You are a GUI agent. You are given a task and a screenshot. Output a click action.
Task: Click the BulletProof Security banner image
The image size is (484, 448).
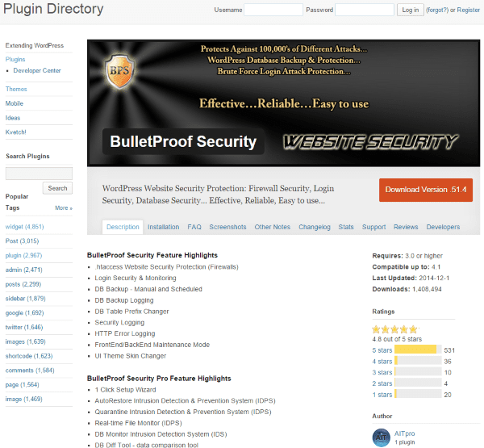coord(283,103)
